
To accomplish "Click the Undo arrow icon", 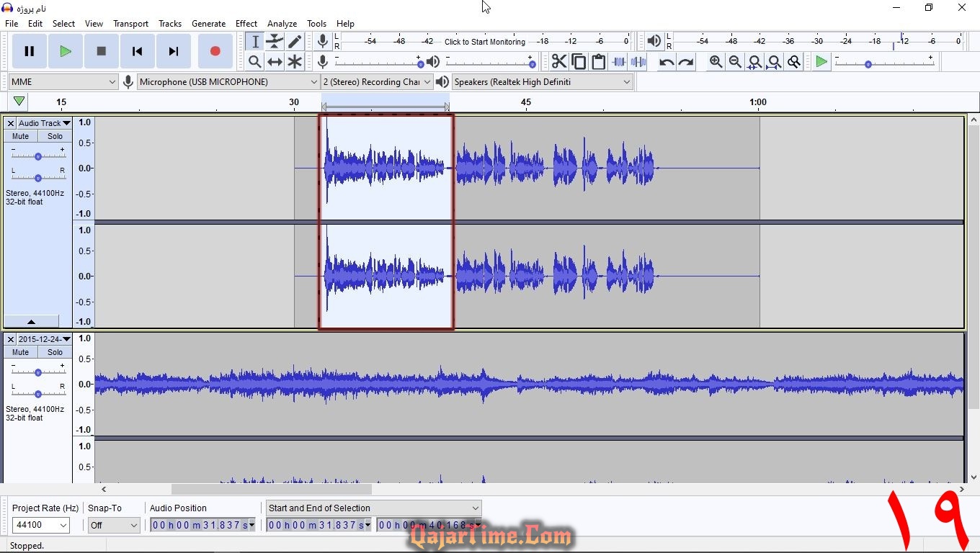I will tap(667, 62).
